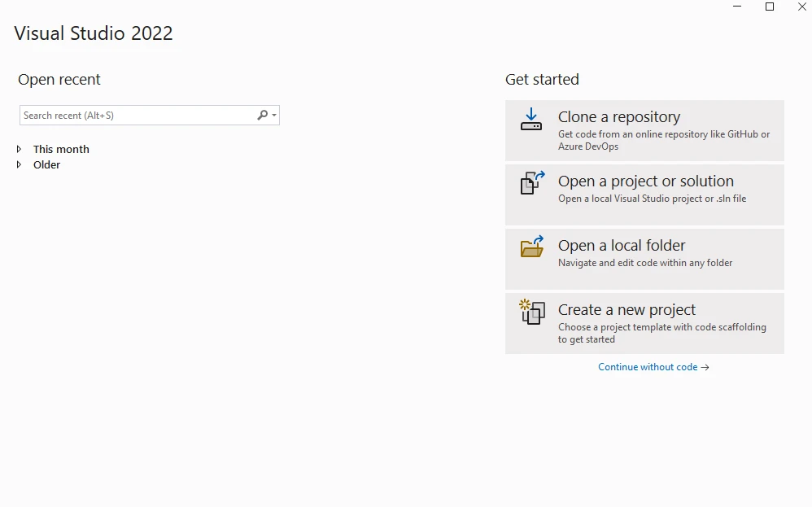This screenshot has width=812, height=507.
Task: Choose Open a project or solution heading
Action: point(645,181)
